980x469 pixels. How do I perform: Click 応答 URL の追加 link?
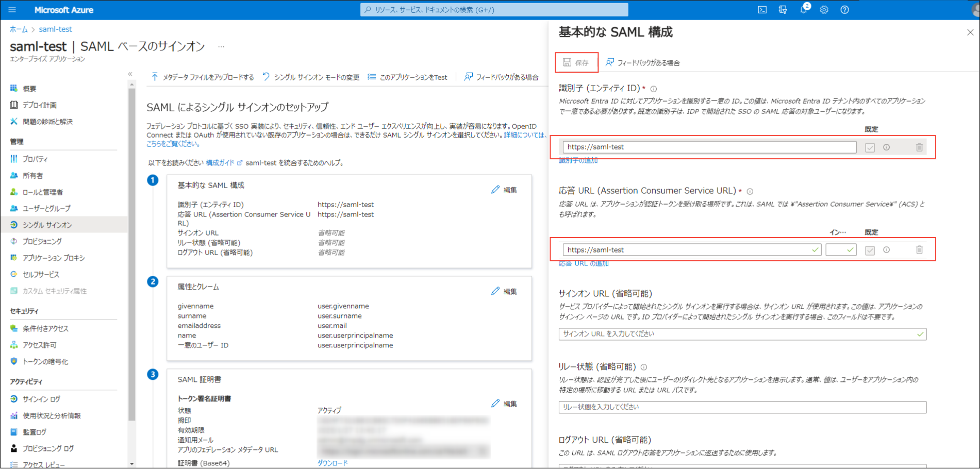click(584, 263)
